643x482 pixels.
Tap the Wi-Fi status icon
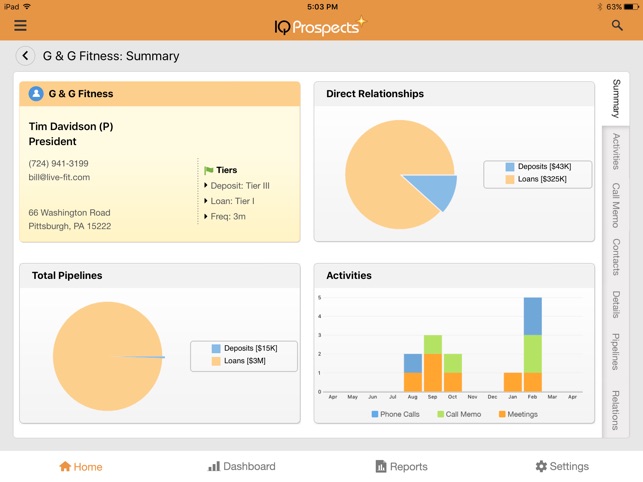[27, 6]
